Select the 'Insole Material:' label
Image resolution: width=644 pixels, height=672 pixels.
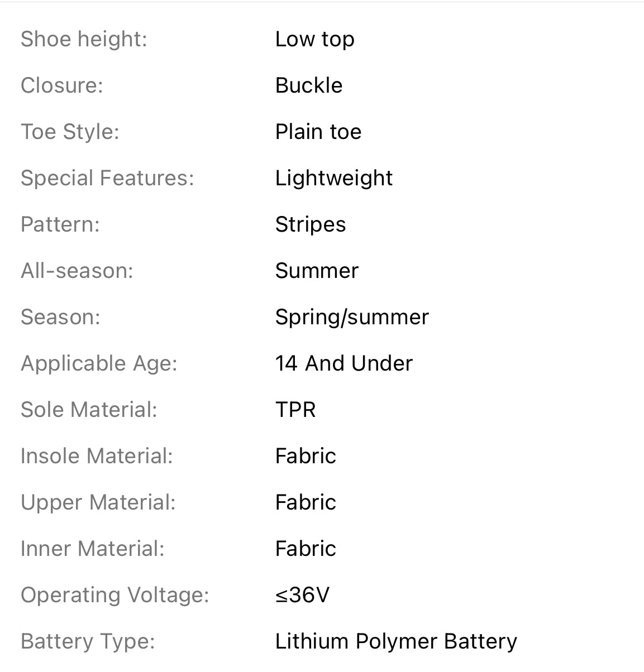(x=97, y=456)
